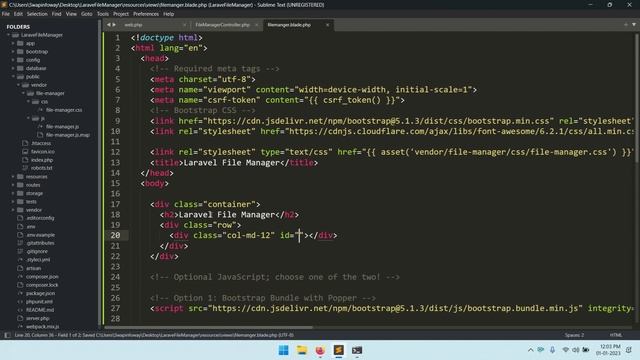The height and width of the screenshot is (360, 640).
Task: Open file-manager.css in the sidebar
Action: [64, 110]
